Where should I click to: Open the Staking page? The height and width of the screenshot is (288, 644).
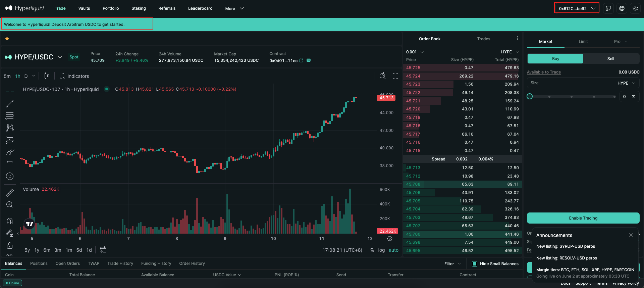(139, 8)
